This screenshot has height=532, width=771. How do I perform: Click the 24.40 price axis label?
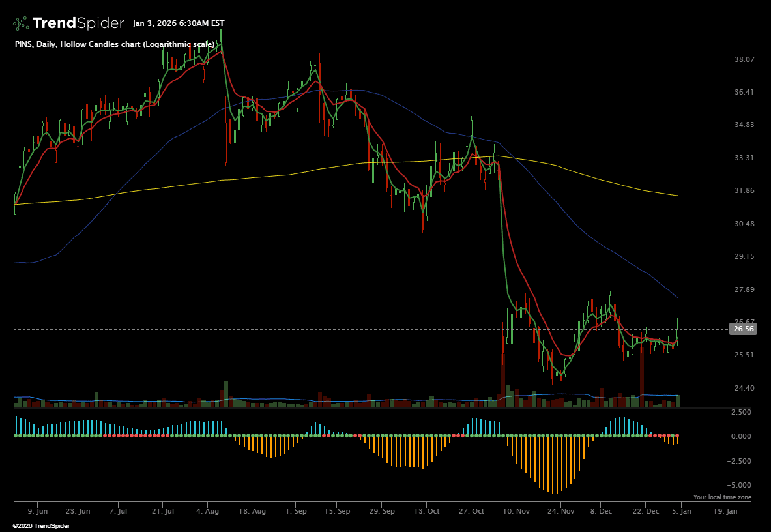click(x=744, y=389)
